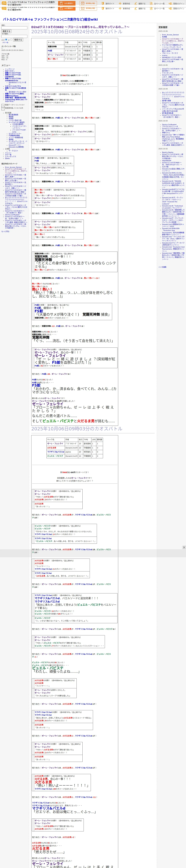Select the 'or' radio button
Image resolution: width=186 pixels, height=868 pixels.
pos(11,39)
